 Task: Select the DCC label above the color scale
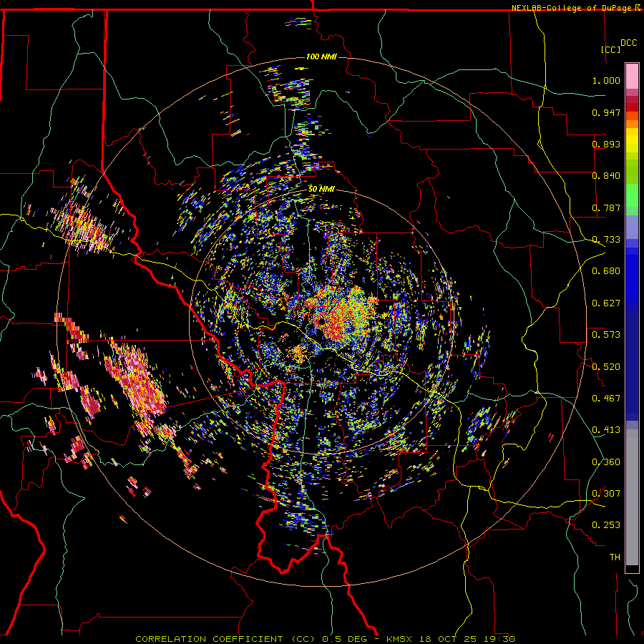628,43
